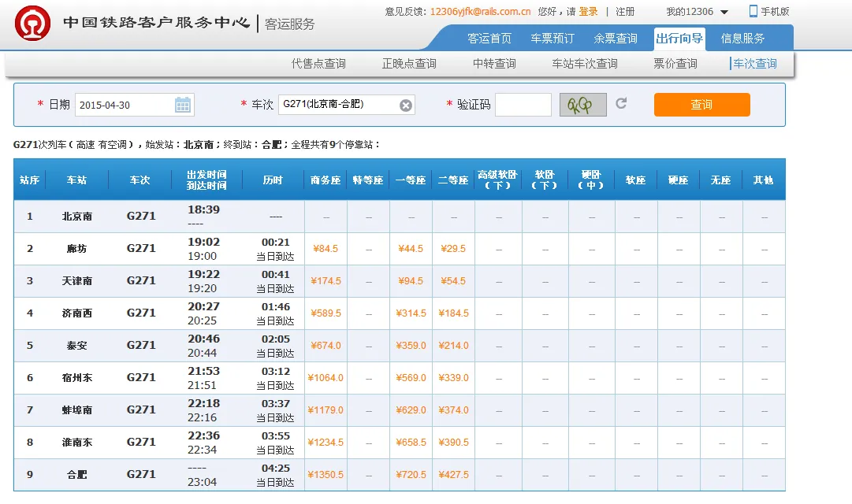The height and width of the screenshot is (504, 852).
Task: Click the 手机版 link text
Action: tap(775, 11)
